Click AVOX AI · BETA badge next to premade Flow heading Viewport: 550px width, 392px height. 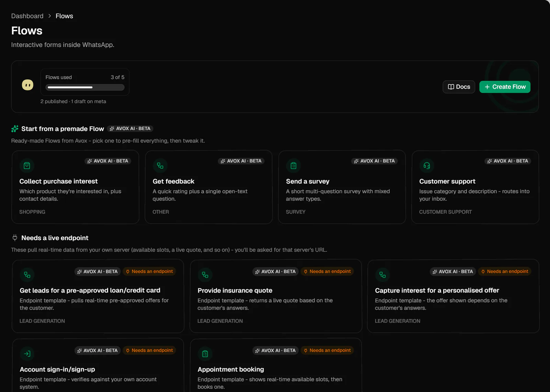tap(130, 128)
